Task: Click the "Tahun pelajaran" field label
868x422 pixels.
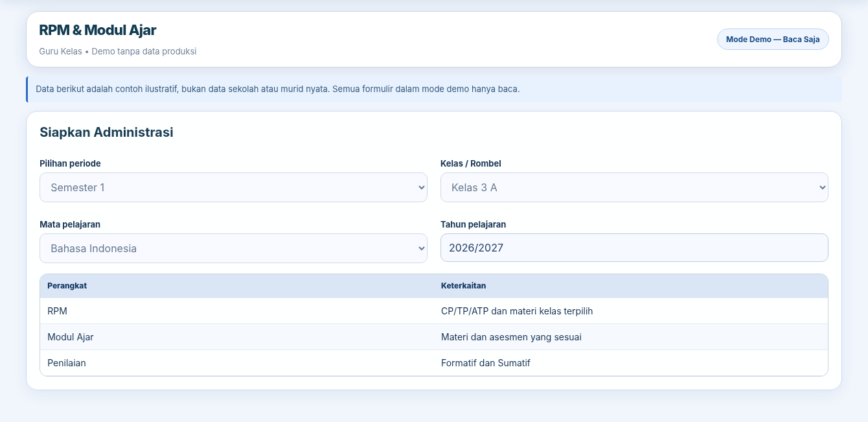Action: pos(474,224)
